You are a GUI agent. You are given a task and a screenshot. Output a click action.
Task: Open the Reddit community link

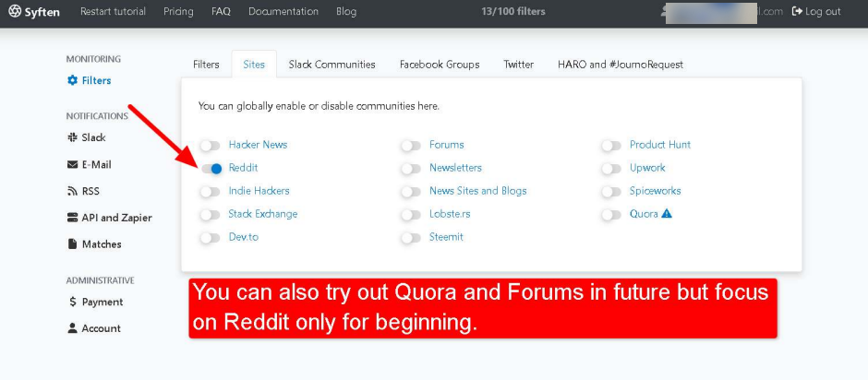pos(243,168)
